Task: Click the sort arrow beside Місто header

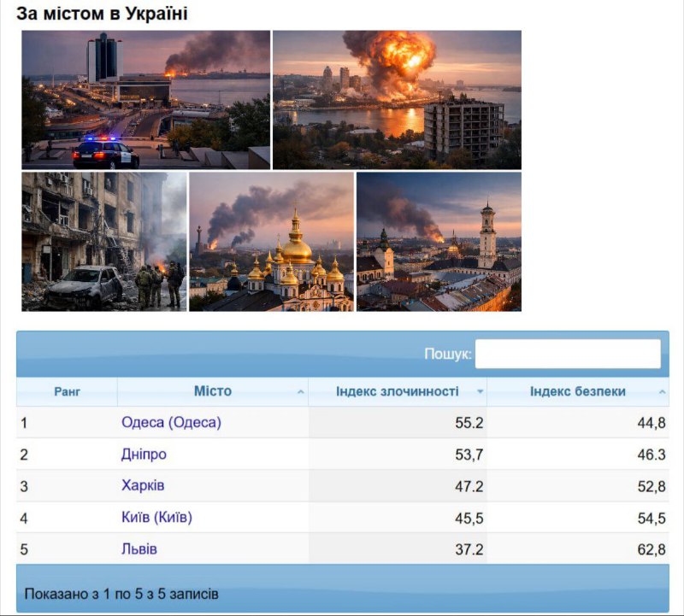Action: 300,392
